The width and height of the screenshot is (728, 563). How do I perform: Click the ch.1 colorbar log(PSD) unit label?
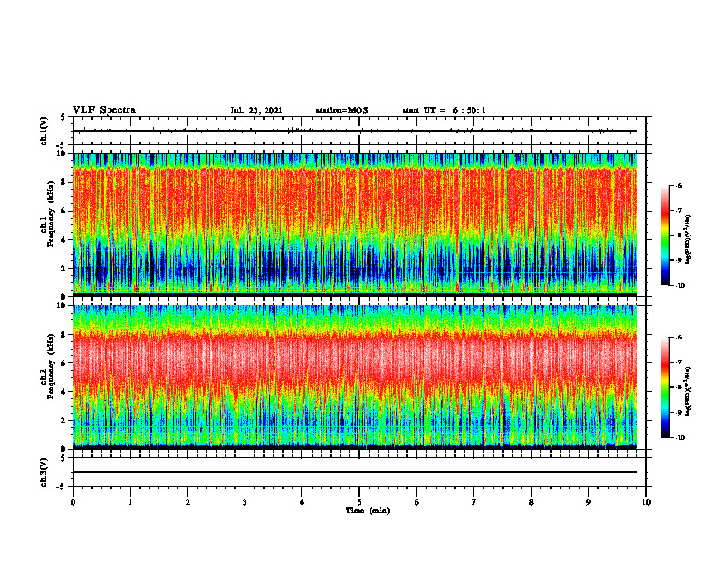688,240
